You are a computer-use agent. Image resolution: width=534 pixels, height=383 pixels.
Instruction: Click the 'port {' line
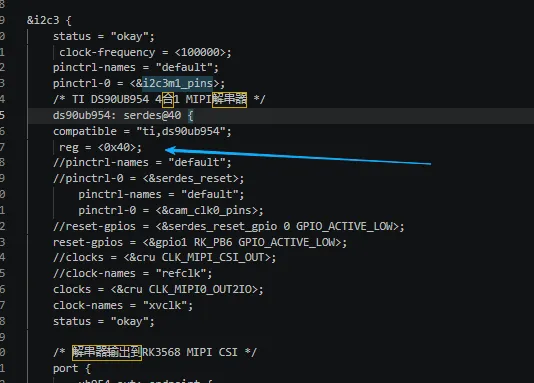(72, 368)
